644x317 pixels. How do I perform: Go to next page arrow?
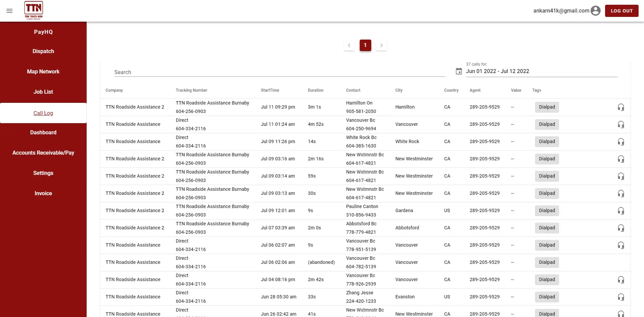[381, 45]
